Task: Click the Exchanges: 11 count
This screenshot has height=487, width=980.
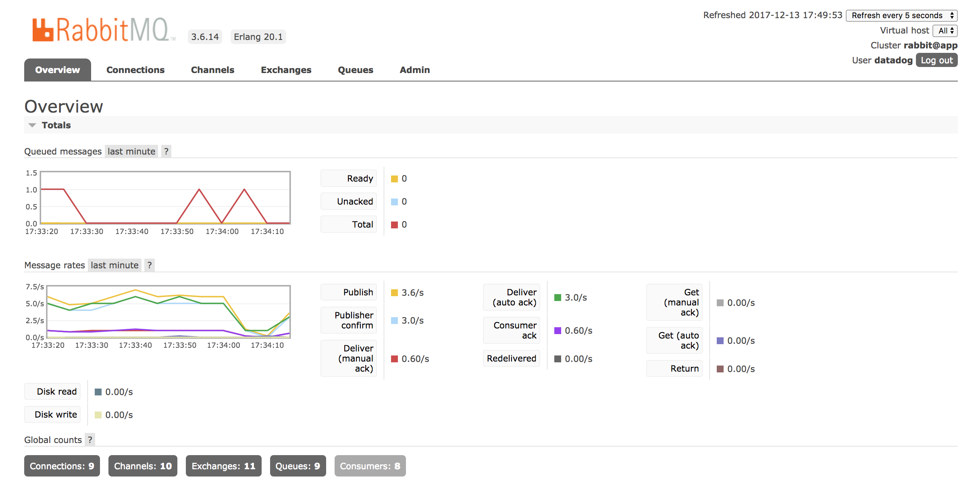Action: point(223,466)
